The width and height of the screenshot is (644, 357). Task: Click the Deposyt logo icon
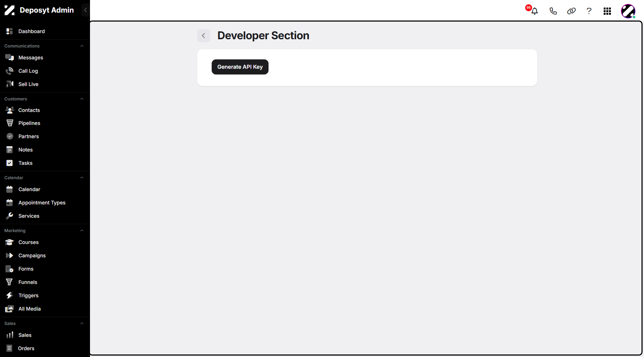pos(9,10)
